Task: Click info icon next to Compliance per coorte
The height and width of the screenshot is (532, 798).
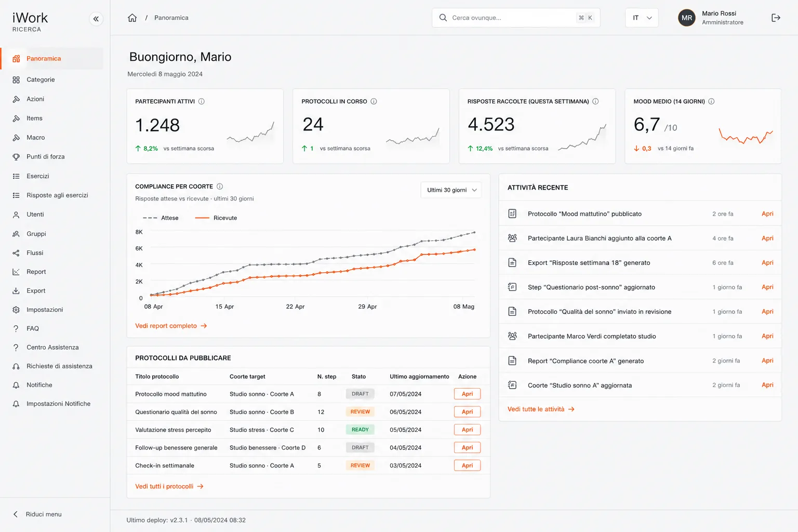Action: [220, 187]
